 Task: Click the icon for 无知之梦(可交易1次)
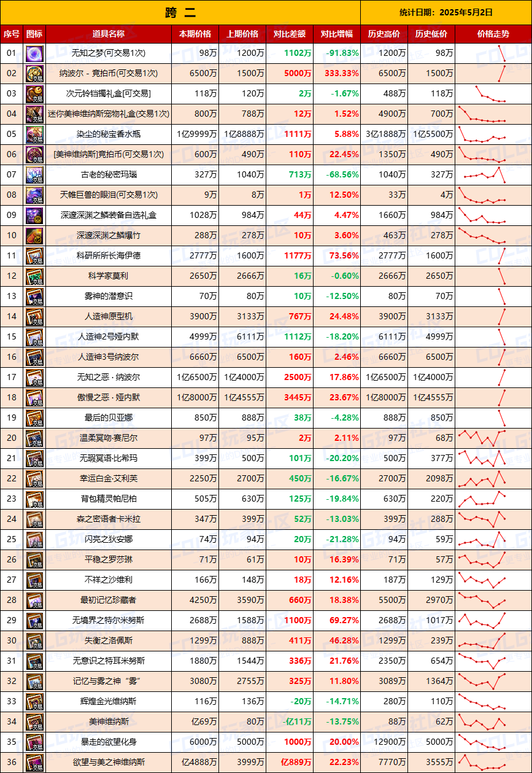coord(34,53)
